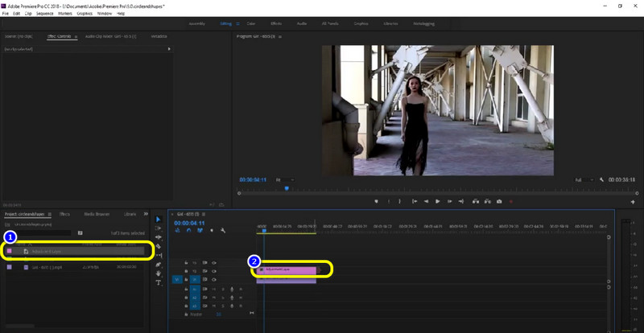Open the Media Browser panel tab
This screenshot has width=644, height=333.
coord(96,214)
